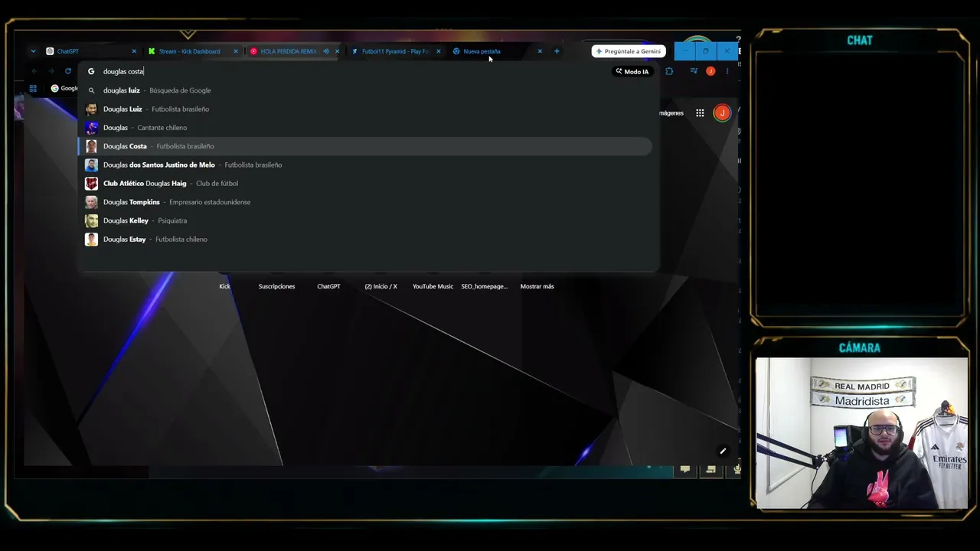
Task: Reload the current page
Action: [68, 71]
